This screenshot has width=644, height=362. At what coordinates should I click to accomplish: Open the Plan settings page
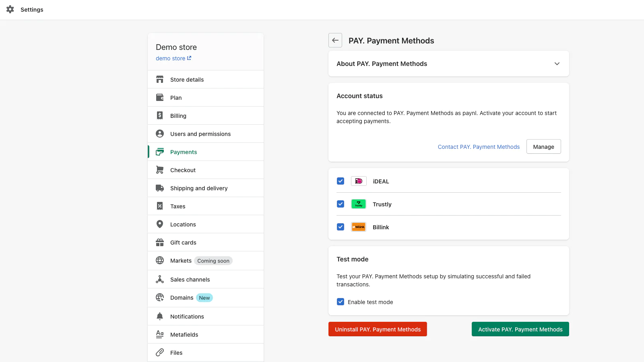pos(206,97)
